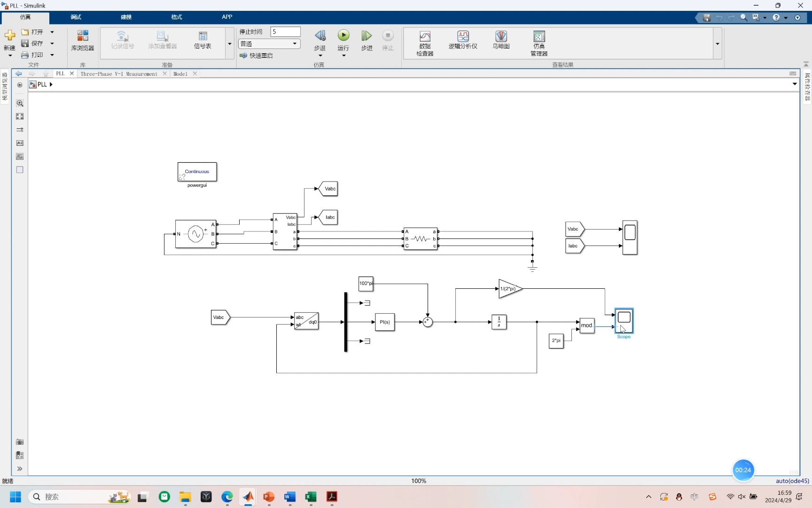The image size is (812, 508).
Task: Expand the New model dropdown arrow
Action: [x=10, y=56]
